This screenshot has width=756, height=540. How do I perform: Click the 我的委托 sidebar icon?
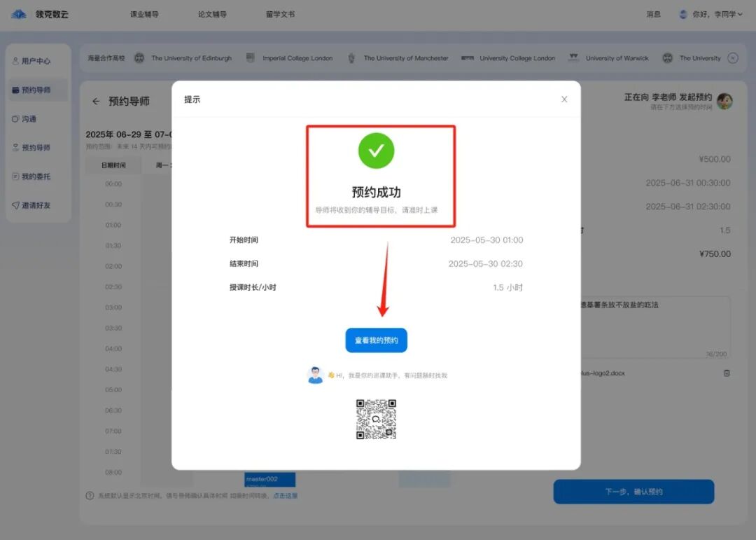point(17,176)
